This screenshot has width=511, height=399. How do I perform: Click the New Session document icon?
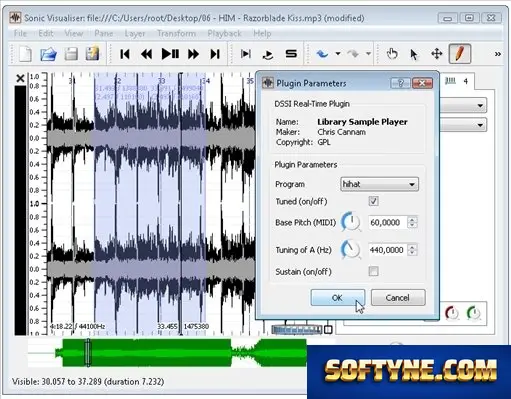[26, 54]
